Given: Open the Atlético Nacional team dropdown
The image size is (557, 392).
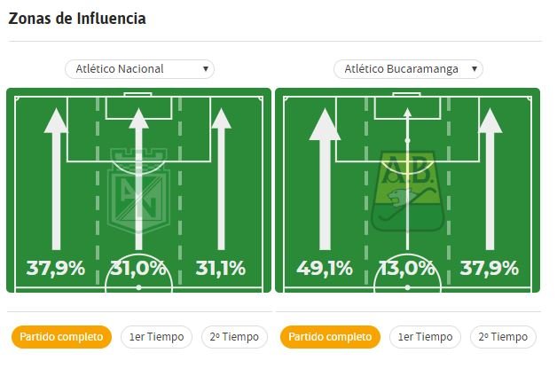Looking at the screenshot, I should [x=139, y=69].
